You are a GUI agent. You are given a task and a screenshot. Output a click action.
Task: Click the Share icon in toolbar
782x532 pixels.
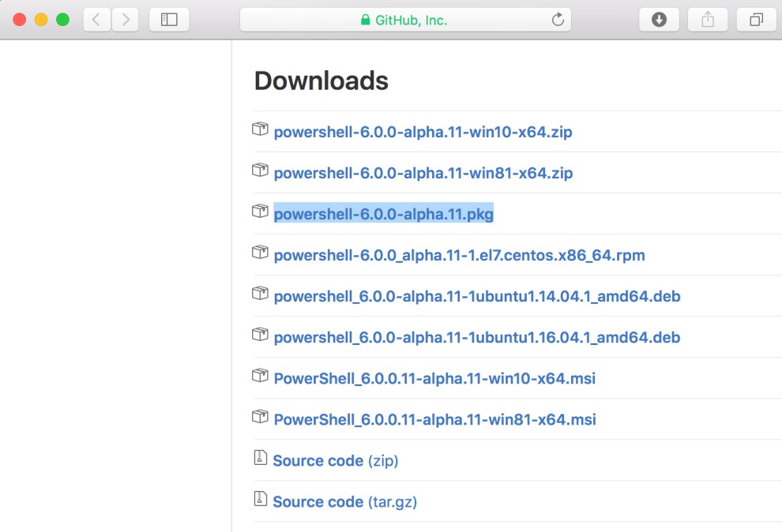[708, 20]
